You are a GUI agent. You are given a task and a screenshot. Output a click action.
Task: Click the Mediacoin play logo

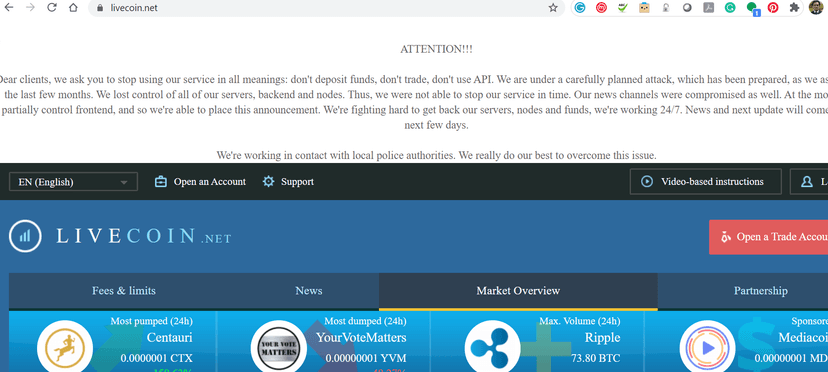coord(707,348)
